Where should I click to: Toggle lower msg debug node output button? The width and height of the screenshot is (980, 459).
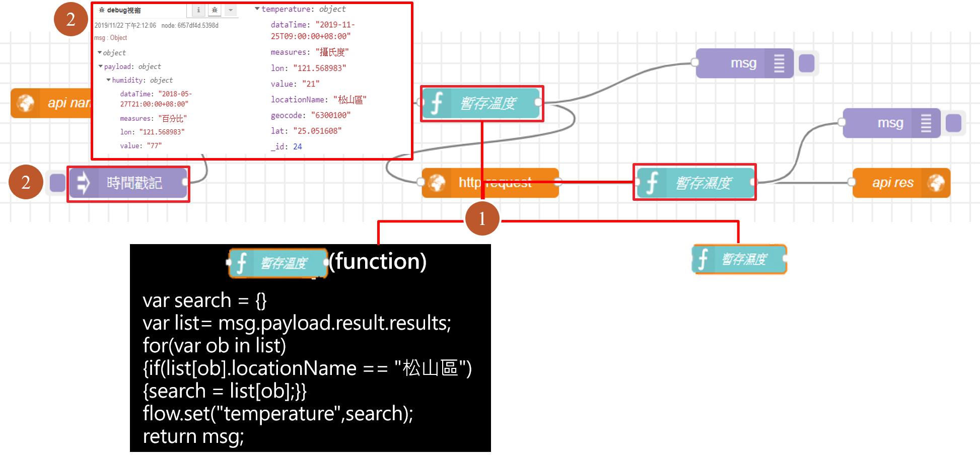click(x=954, y=123)
